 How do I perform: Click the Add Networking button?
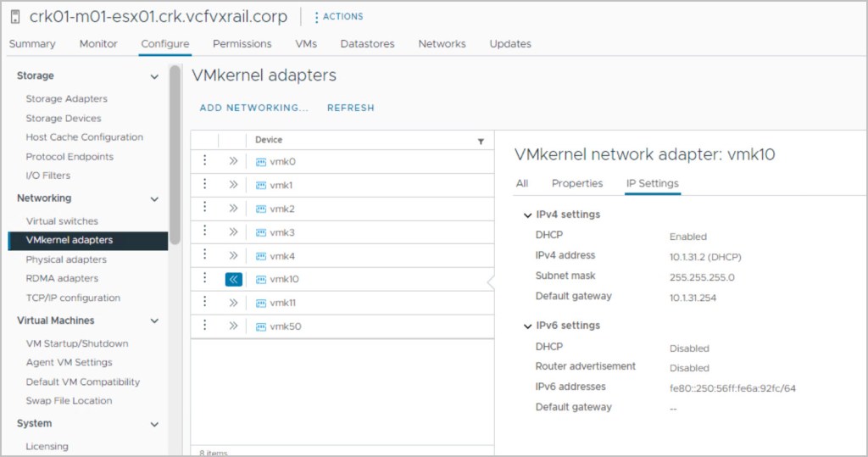coord(253,108)
